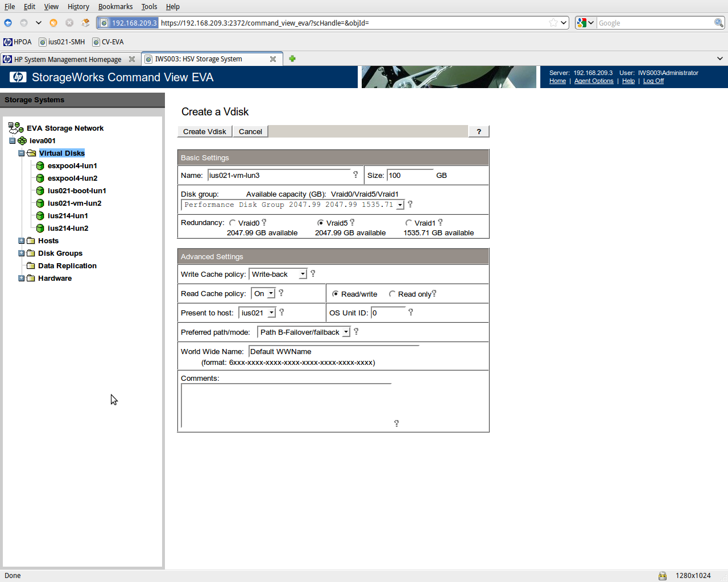
Task: Select the ieva001 storage system icon
Action: pyautogui.click(x=22, y=140)
